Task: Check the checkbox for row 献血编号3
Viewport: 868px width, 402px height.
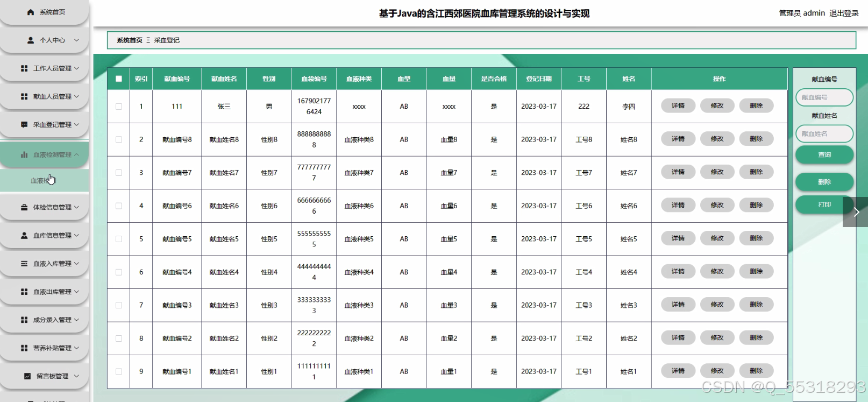Action: pos(119,305)
